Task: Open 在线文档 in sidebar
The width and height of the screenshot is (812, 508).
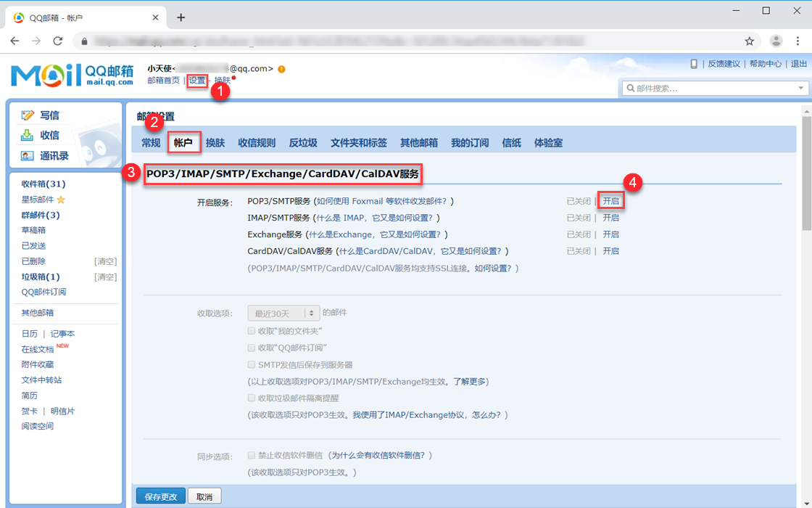Action: pyautogui.click(x=38, y=349)
